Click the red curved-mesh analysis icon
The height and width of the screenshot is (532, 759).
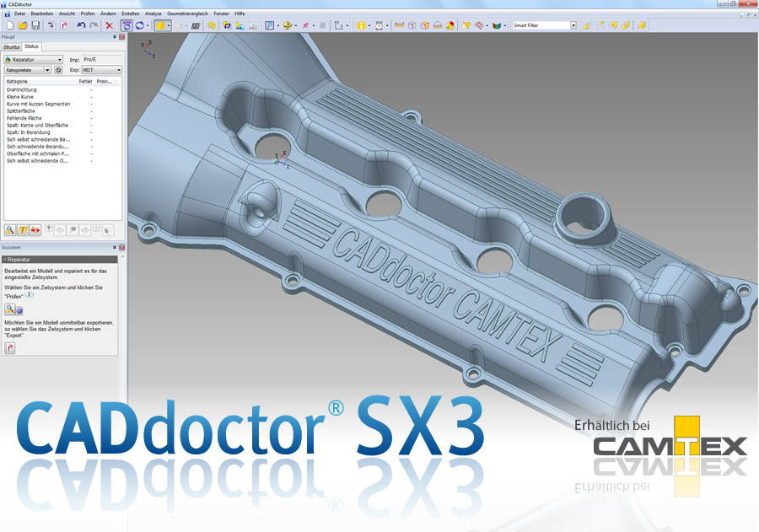(x=479, y=25)
